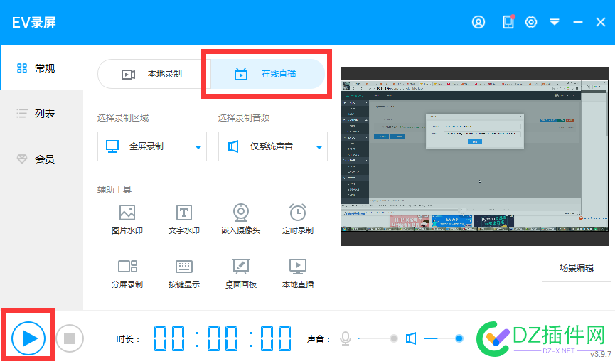Screen dimensions: 615x364
Task: Click the screen preview thumbnail
Action: click(475, 156)
